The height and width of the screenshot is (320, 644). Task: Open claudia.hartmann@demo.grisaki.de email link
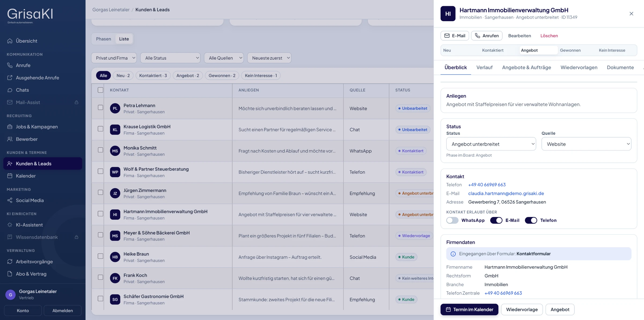(506, 193)
